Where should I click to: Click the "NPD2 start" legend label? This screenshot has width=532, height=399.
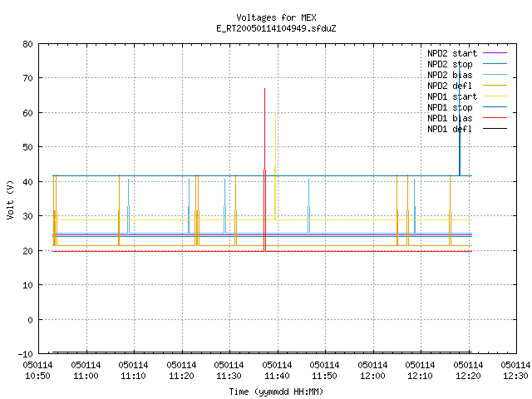coord(452,53)
